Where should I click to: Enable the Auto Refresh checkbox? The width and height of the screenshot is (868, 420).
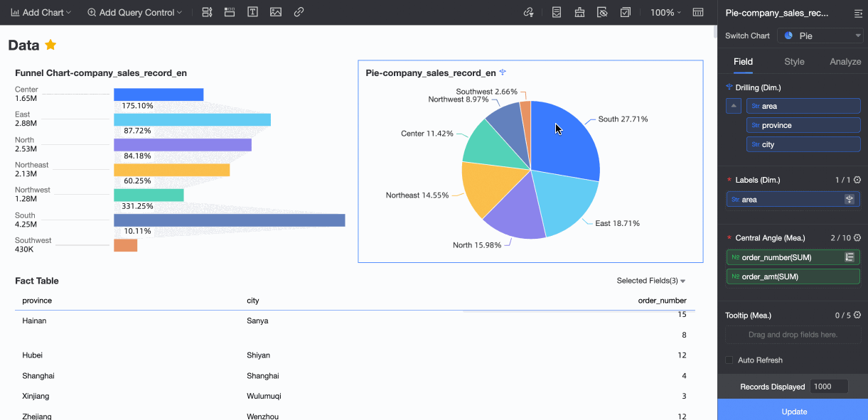coord(729,360)
